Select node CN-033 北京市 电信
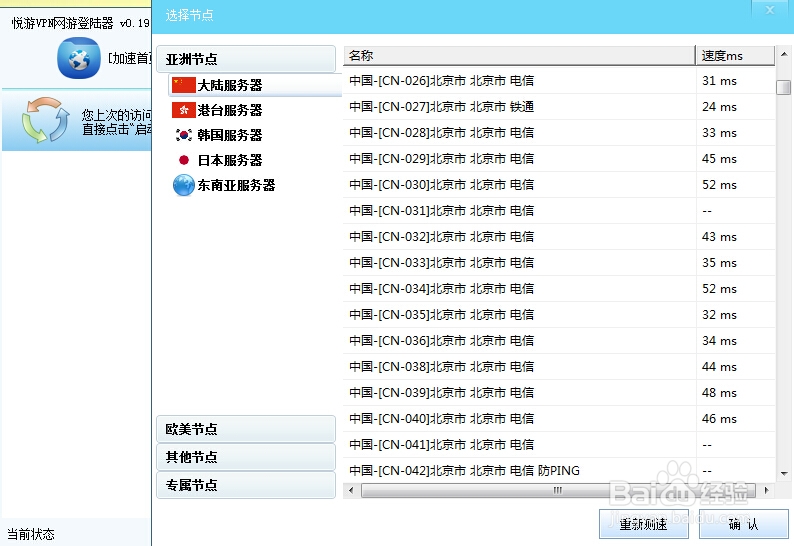This screenshot has height=546, width=794. point(559,263)
